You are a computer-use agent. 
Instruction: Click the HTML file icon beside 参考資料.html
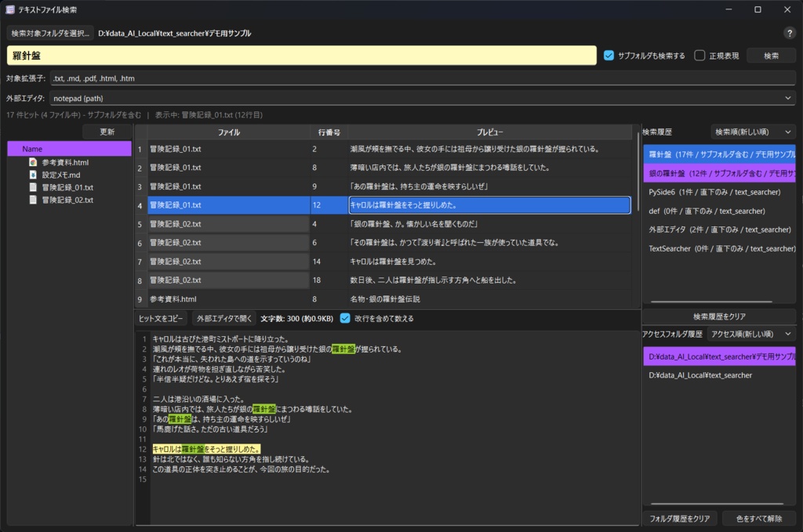(33, 162)
